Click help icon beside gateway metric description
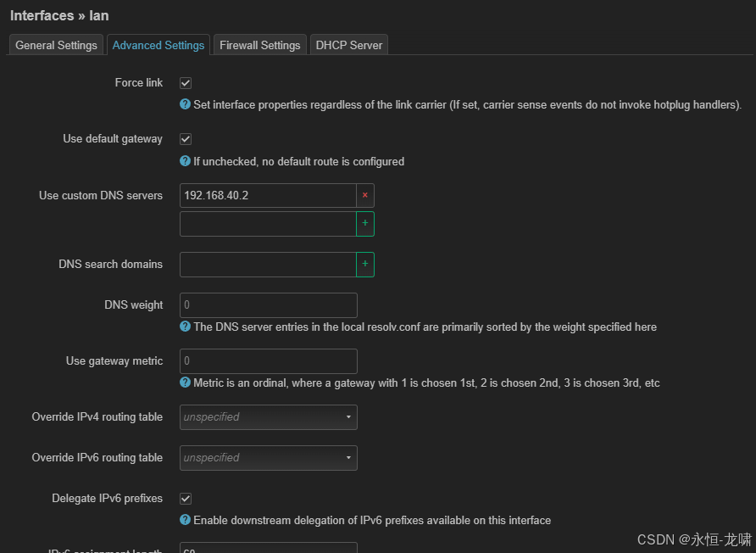Image resolution: width=756 pixels, height=553 pixels. click(x=185, y=383)
